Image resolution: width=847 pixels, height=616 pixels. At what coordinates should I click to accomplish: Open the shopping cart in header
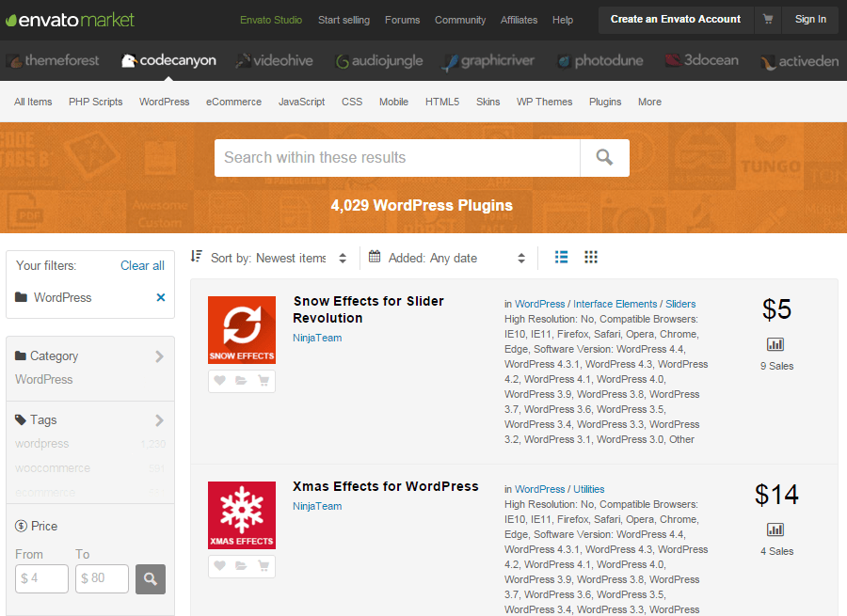[768, 19]
